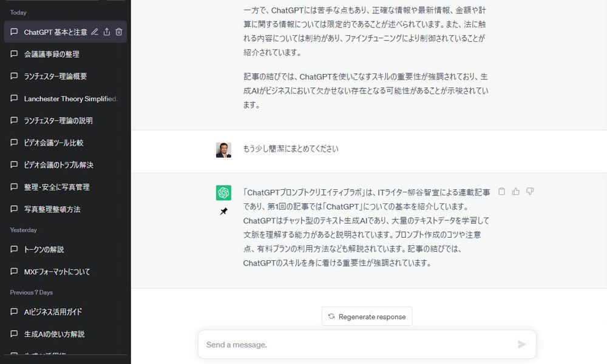Click the chat bubble icon beside AIビジネス活用ガイド
This screenshot has width=607, height=364.
point(14,311)
